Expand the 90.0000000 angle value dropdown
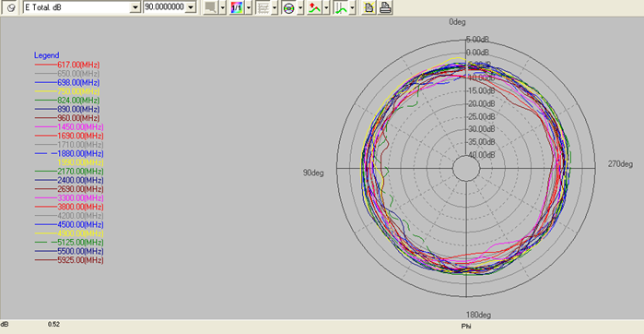Viewport: 644px width, 334px height. (190, 7)
